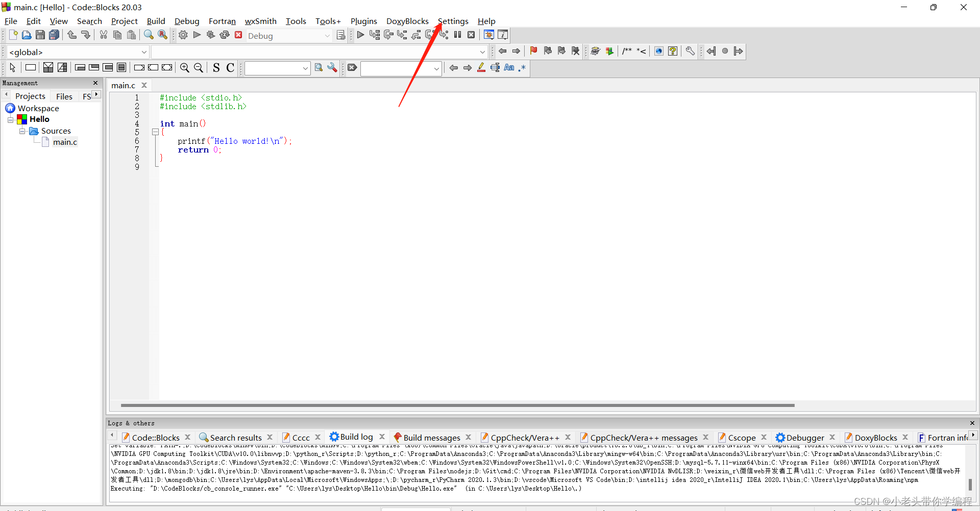Pause the debugger
Viewport: 980px width, 511px height.
(x=458, y=35)
